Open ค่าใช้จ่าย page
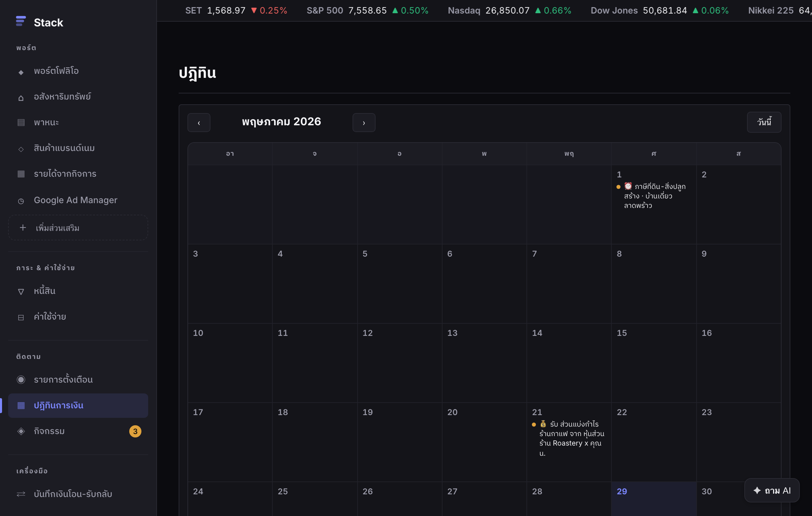Viewport: 812px width, 516px height. pos(78,317)
